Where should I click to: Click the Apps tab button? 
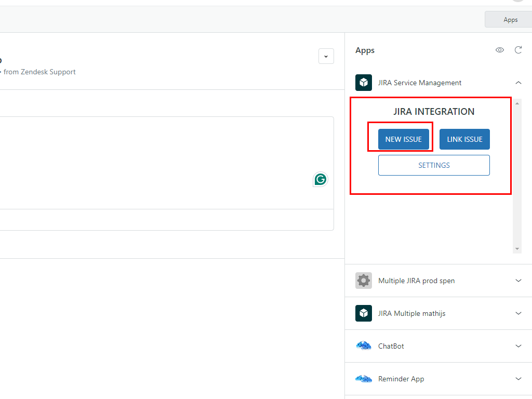click(x=510, y=20)
